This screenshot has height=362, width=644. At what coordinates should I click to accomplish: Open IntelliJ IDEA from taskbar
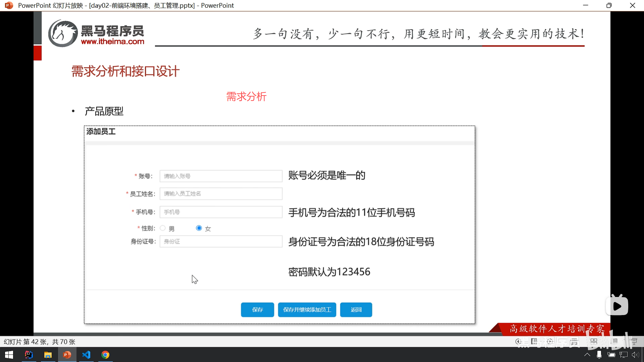29,355
